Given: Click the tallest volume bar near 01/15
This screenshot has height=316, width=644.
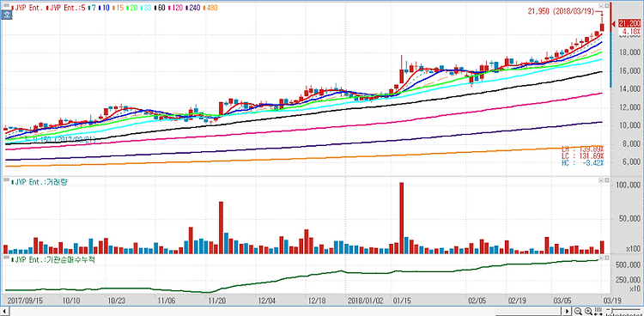Looking at the screenshot, I should pos(401,218).
